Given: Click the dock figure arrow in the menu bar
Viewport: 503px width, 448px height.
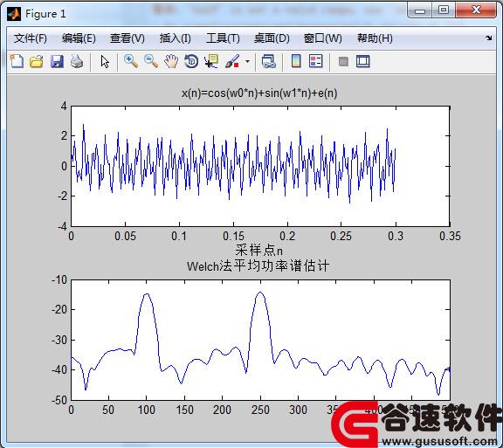Looking at the screenshot, I should click(x=488, y=38).
